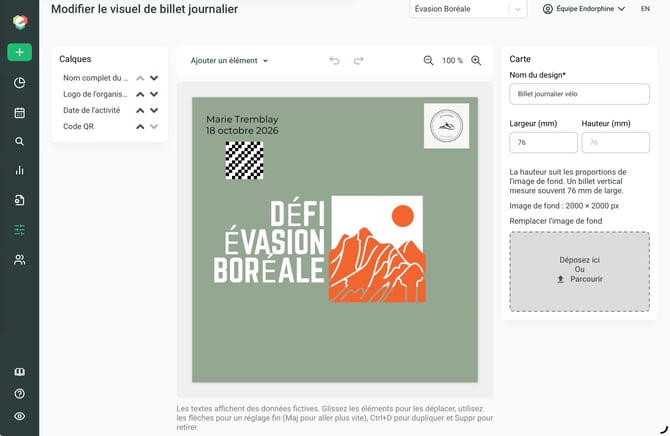
Task: Click Parcourir to upload background image
Action: click(580, 279)
